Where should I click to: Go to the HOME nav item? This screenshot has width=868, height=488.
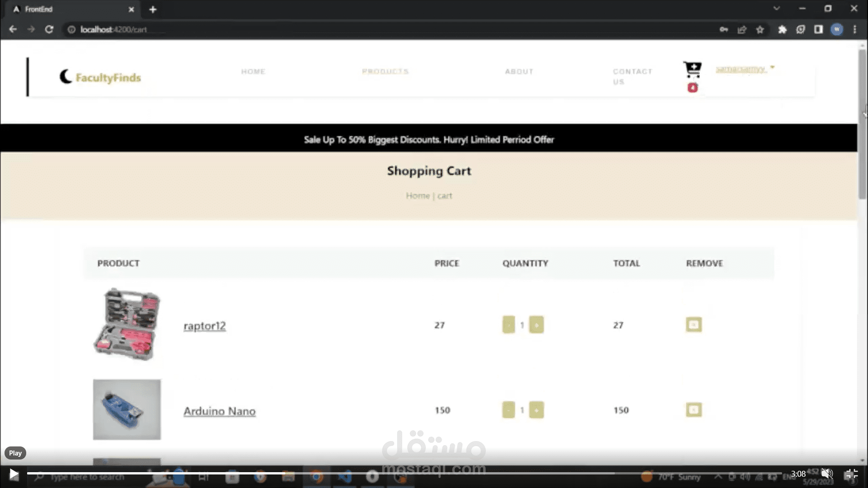click(x=253, y=71)
